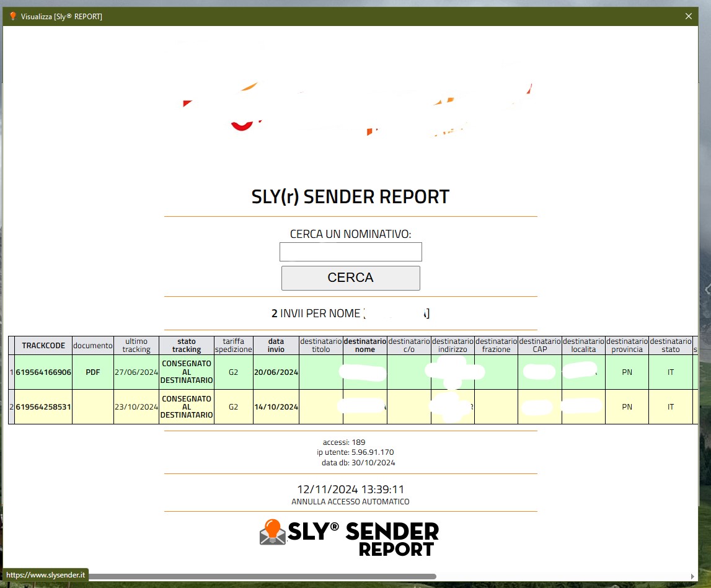Click the destinatario stato column header
This screenshot has width=711, height=588.
click(x=671, y=346)
